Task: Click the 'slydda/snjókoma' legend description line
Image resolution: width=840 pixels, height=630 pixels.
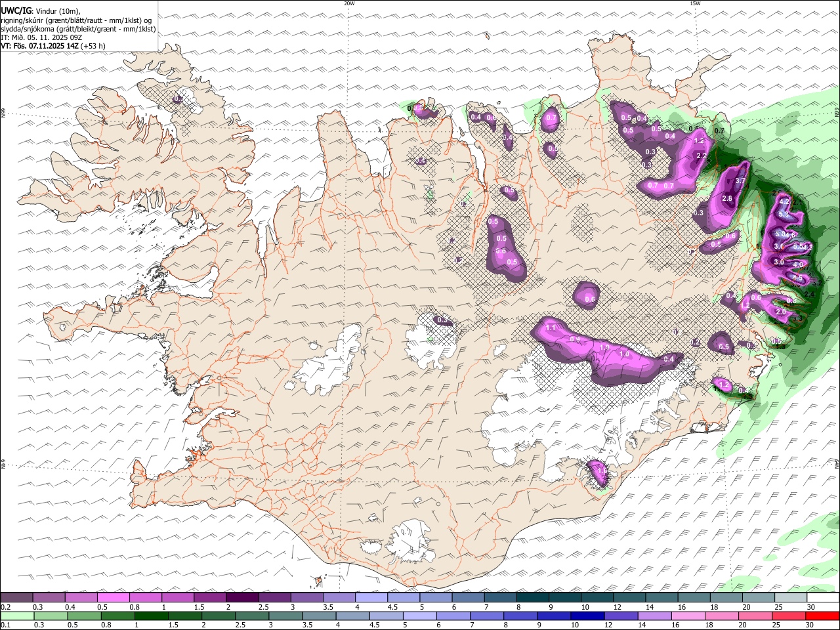Action: tap(78, 29)
